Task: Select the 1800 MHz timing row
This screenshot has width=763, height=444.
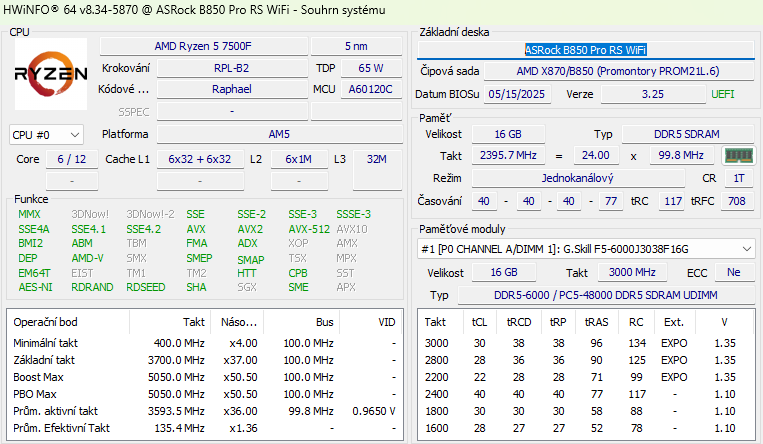Action: coord(586,411)
